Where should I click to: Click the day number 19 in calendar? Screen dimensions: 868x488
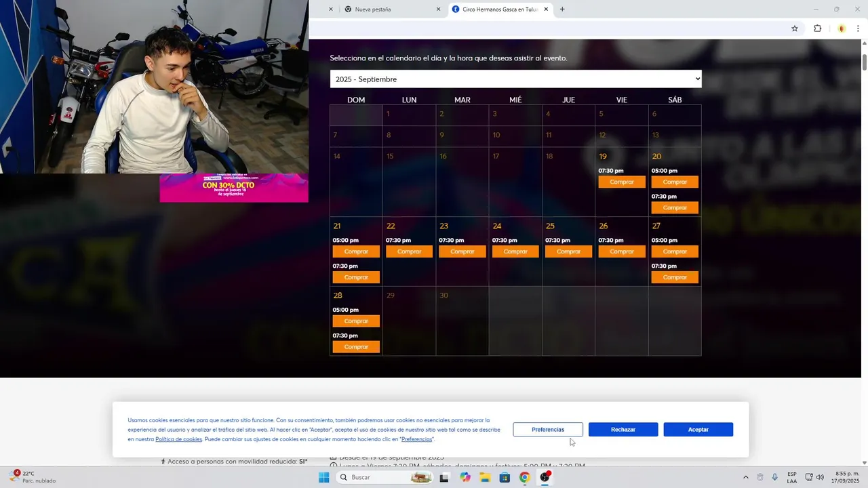[603, 157]
